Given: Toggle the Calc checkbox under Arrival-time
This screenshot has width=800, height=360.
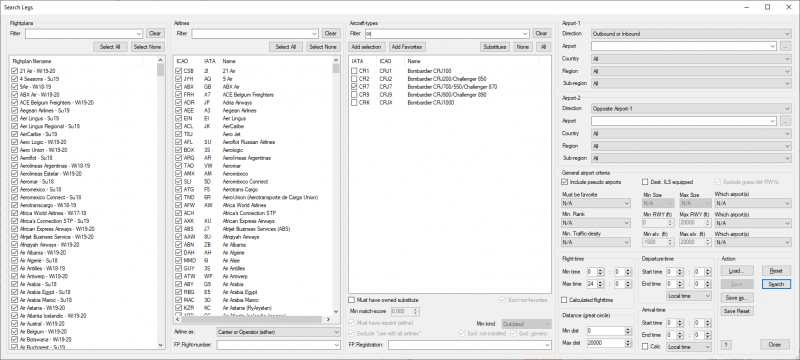Looking at the screenshot, I should click(645, 347).
